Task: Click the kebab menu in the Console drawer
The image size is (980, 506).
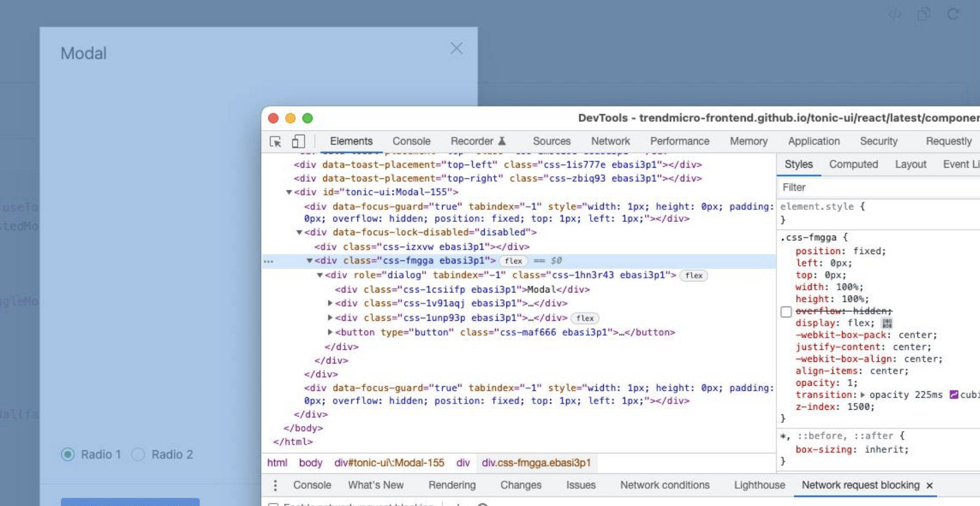Action: click(276, 485)
